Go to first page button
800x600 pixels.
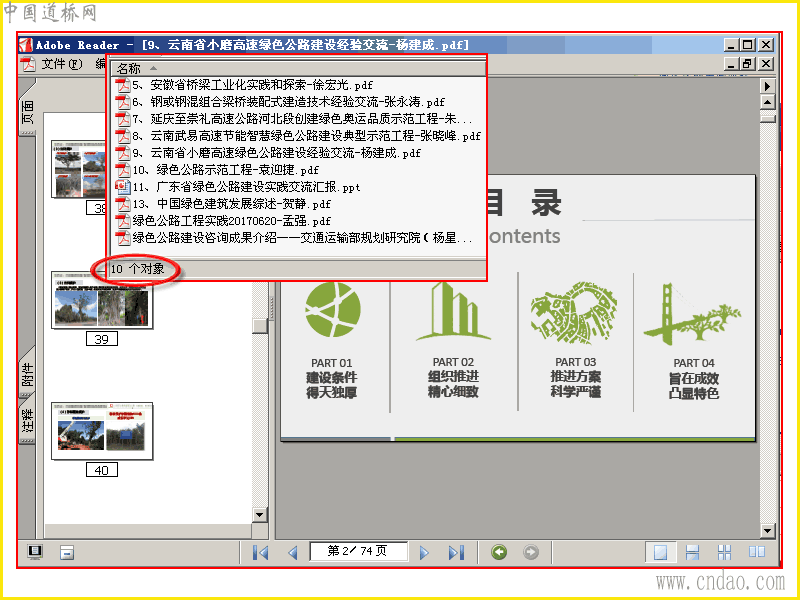pos(261,553)
